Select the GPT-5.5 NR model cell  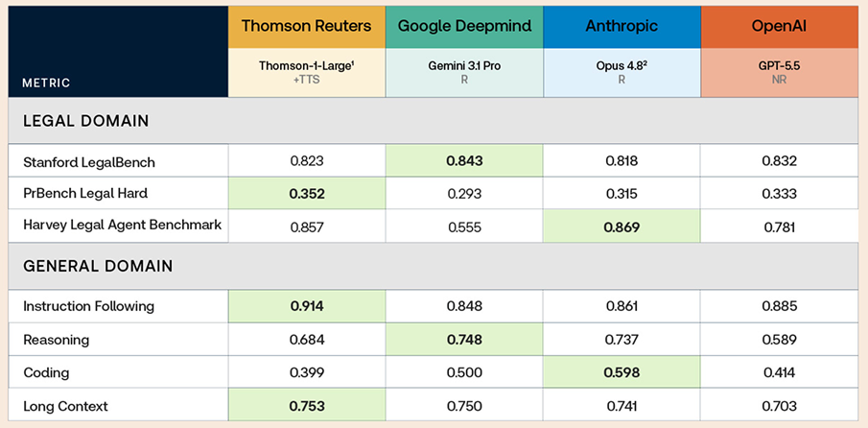(x=780, y=73)
